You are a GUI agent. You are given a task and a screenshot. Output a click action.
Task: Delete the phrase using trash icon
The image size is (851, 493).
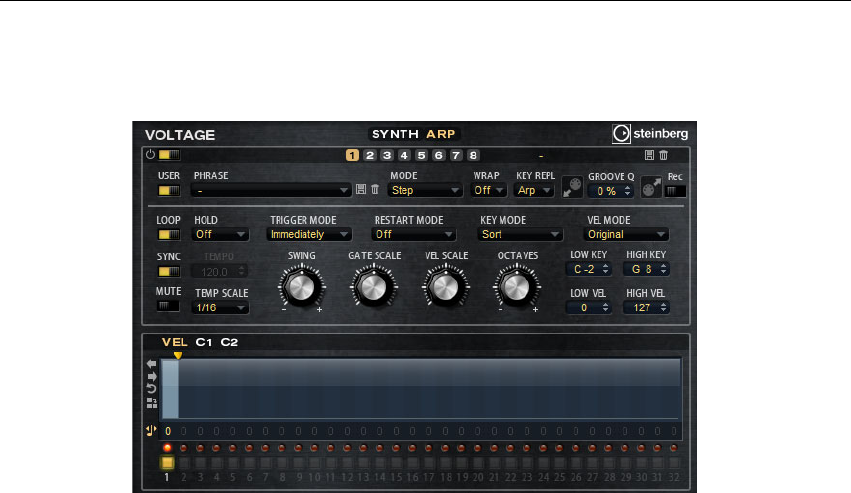pos(375,189)
